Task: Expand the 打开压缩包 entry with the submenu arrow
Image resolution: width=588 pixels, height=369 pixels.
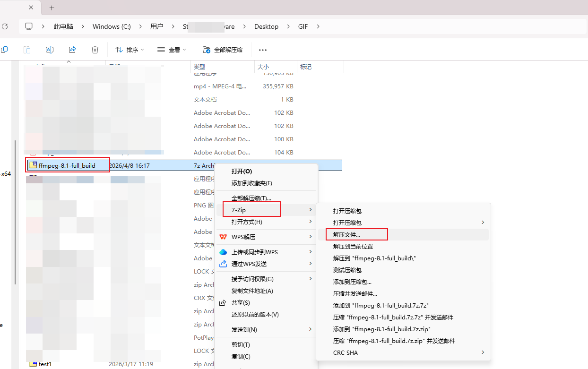Action: tap(404, 223)
